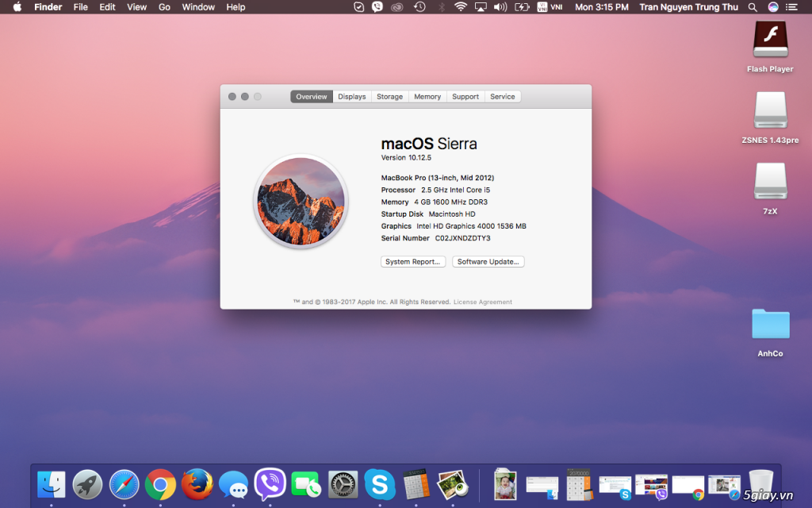Viewport: 812px width, 508px height.
Task: Restore the minimized Chrome window in the Dock
Action: (x=688, y=487)
